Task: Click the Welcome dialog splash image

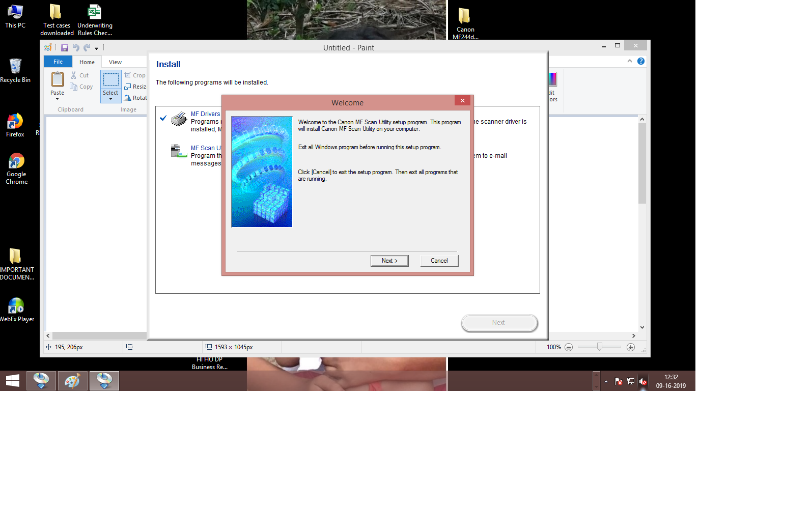Action: (x=262, y=172)
